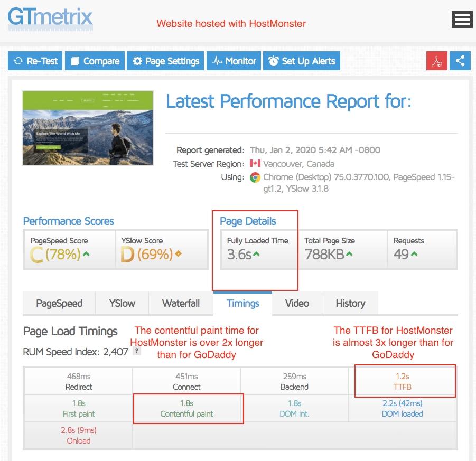Screen dimensions: 476x461
Task: Click the 788KB Total Page Size value
Action: (324, 254)
